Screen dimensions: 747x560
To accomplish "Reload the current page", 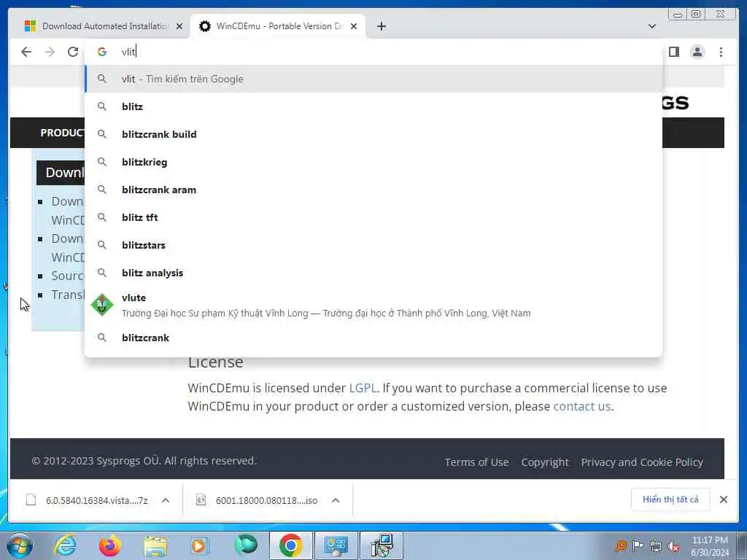I will 73,52.
